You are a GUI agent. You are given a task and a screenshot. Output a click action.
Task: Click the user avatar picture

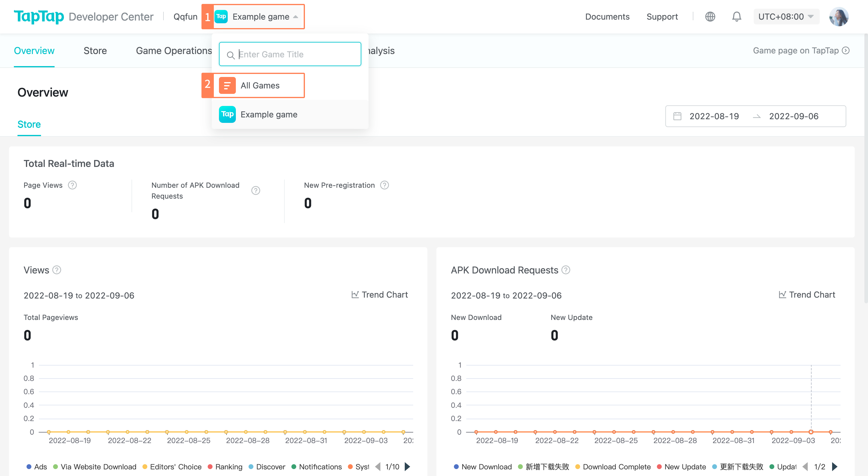point(838,17)
